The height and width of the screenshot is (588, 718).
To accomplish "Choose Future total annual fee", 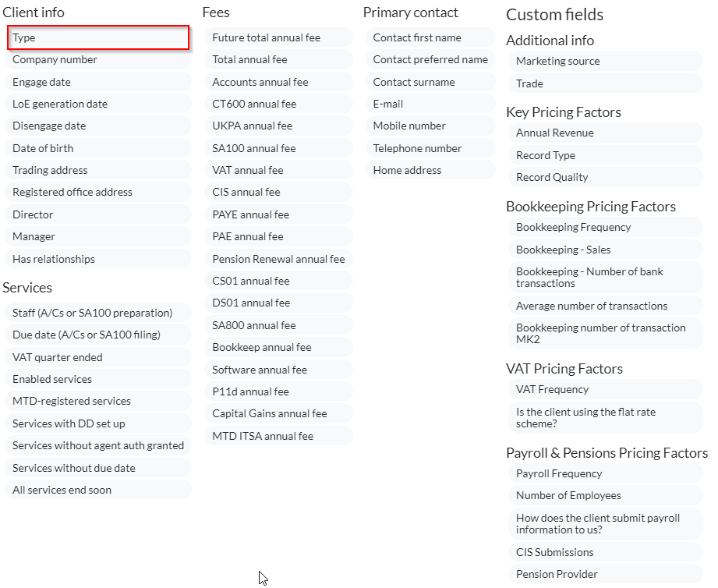I will (278, 37).
